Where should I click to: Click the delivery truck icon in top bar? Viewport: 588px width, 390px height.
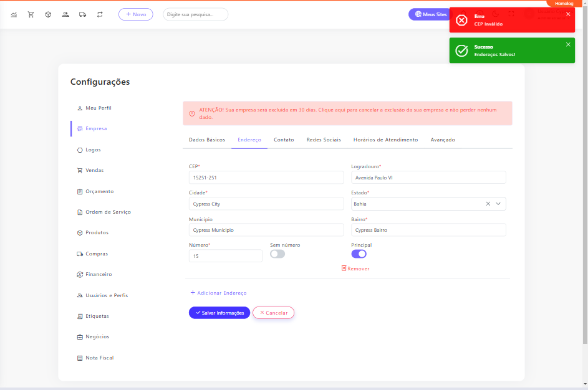[82, 14]
